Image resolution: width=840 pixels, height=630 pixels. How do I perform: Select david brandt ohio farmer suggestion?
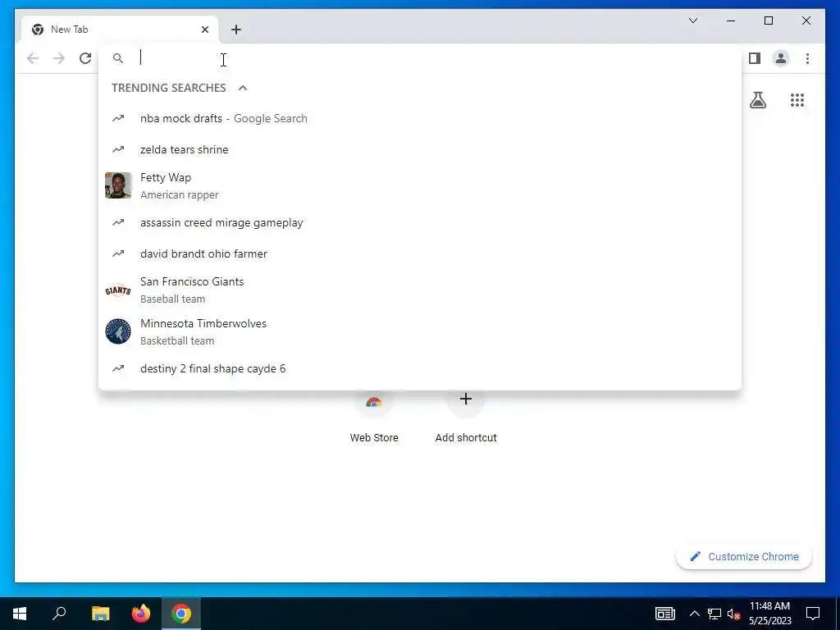coord(420,253)
